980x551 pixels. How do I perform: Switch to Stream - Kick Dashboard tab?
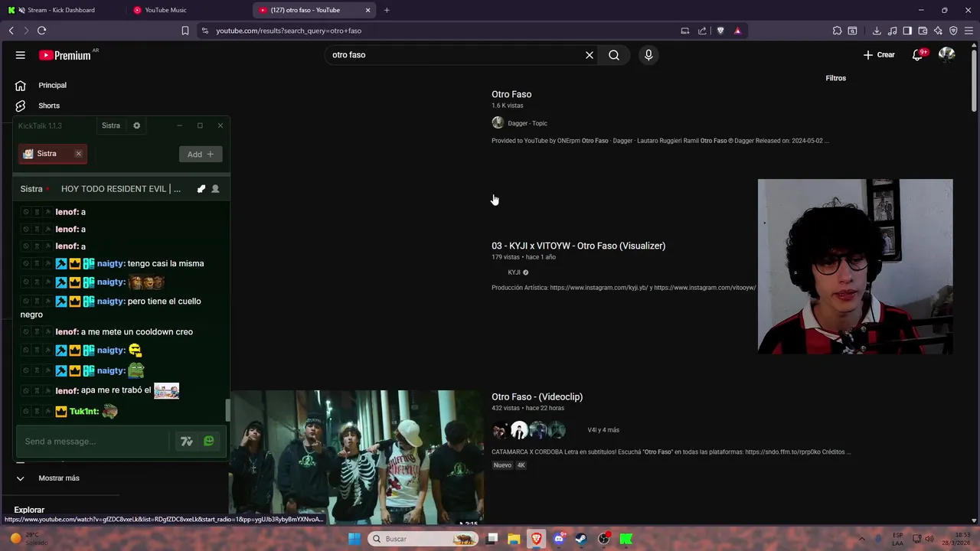[61, 10]
